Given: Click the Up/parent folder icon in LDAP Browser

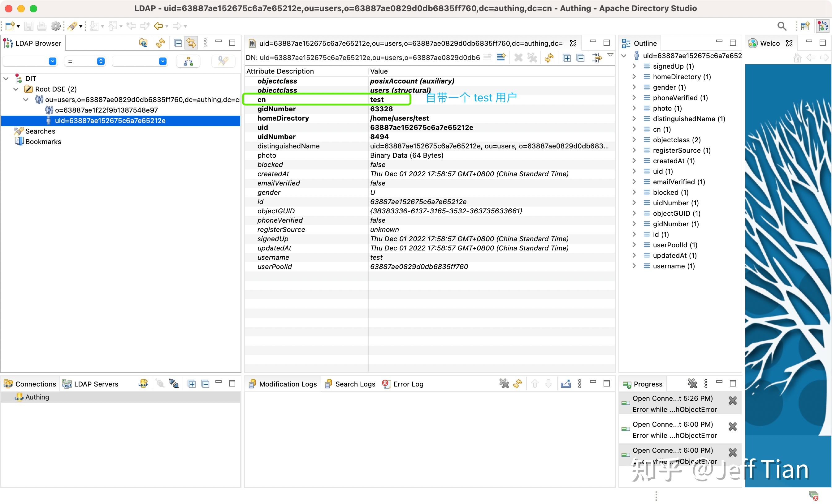Looking at the screenshot, I should pyautogui.click(x=143, y=43).
